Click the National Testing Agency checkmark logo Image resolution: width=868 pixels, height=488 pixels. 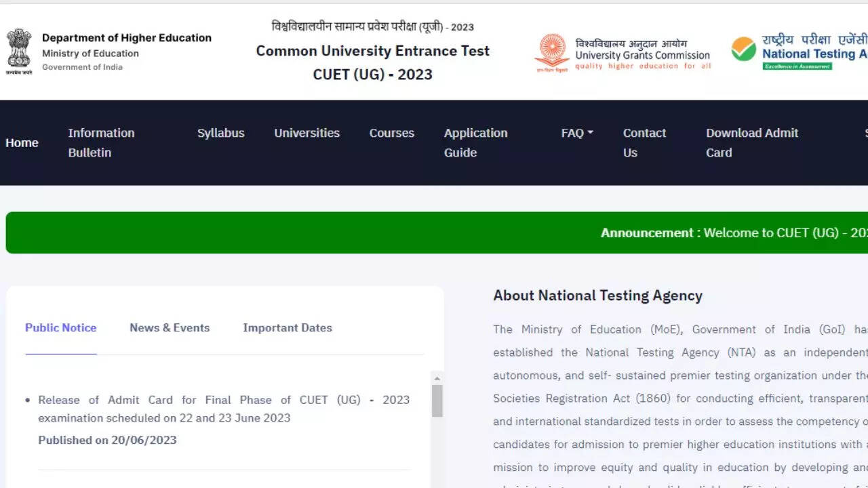click(x=743, y=49)
